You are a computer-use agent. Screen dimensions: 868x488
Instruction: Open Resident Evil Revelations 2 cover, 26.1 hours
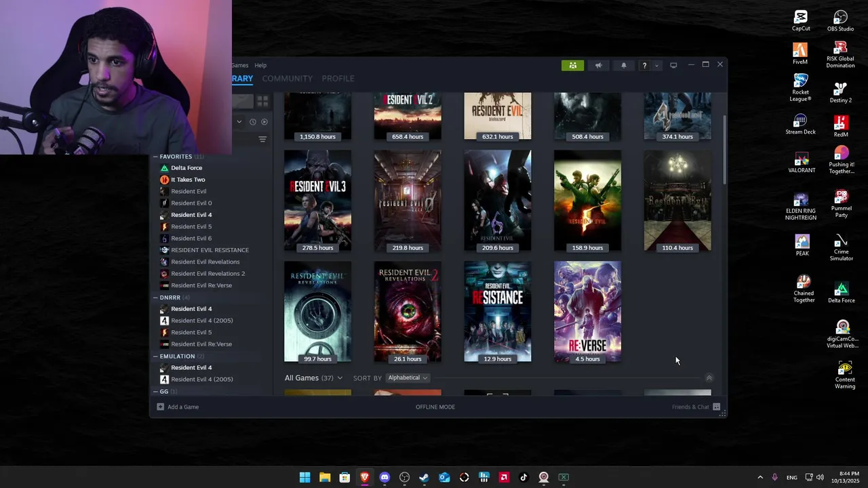pyautogui.click(x=408, y=312)
